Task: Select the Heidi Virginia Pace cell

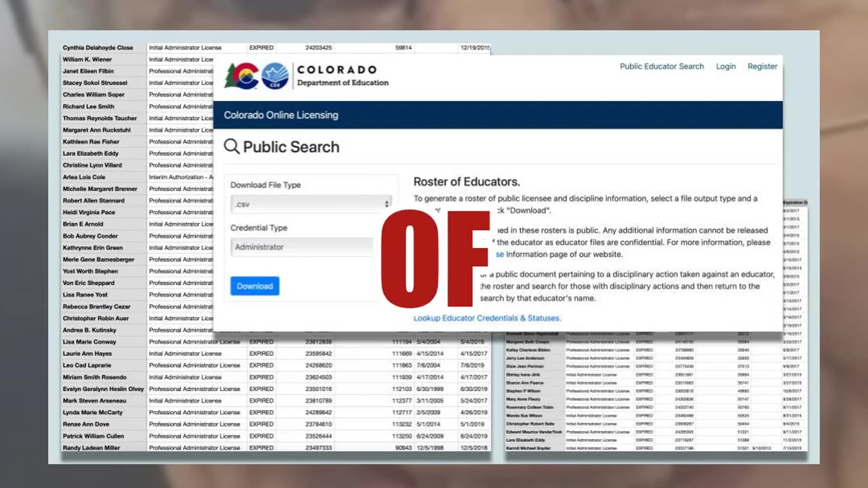Action: tap(104, 212)
